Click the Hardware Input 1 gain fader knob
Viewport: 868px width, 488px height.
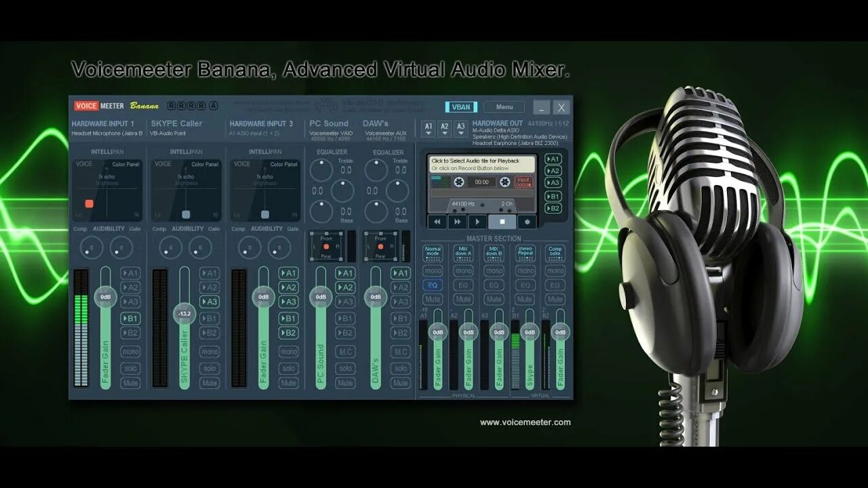click(105, 297)
